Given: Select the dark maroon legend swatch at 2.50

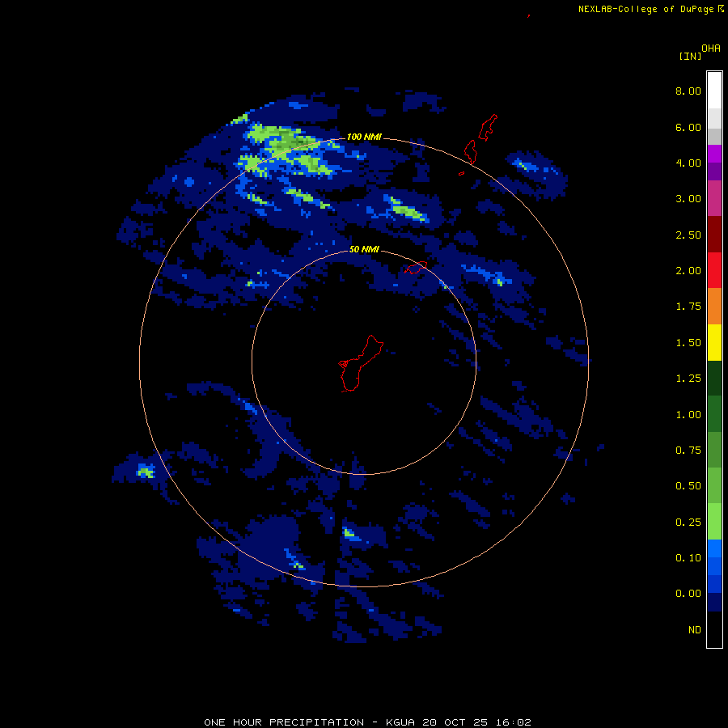Looking at the screenshot, I should click(x=714, y=235).
